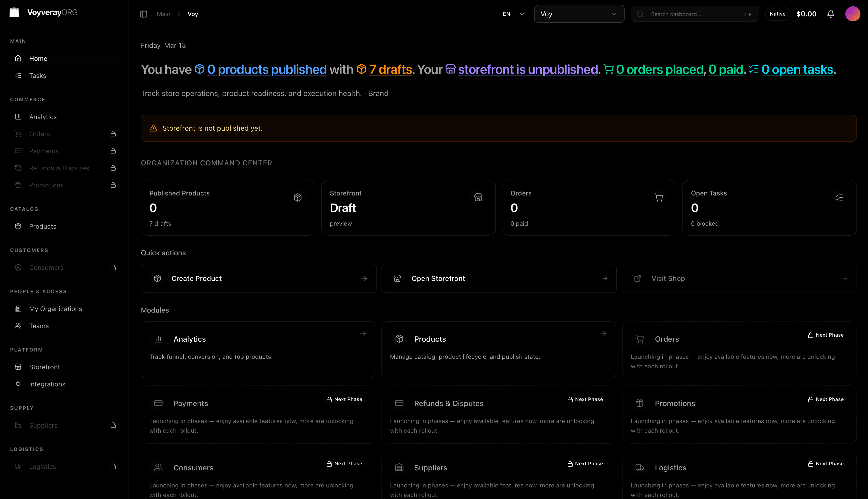Click the Integrations plug icon in sidebar

point(18,384)
